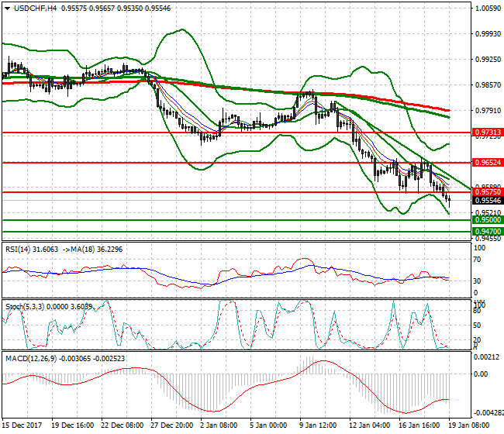Select the 0.95000 green support label

pos(487,220)
